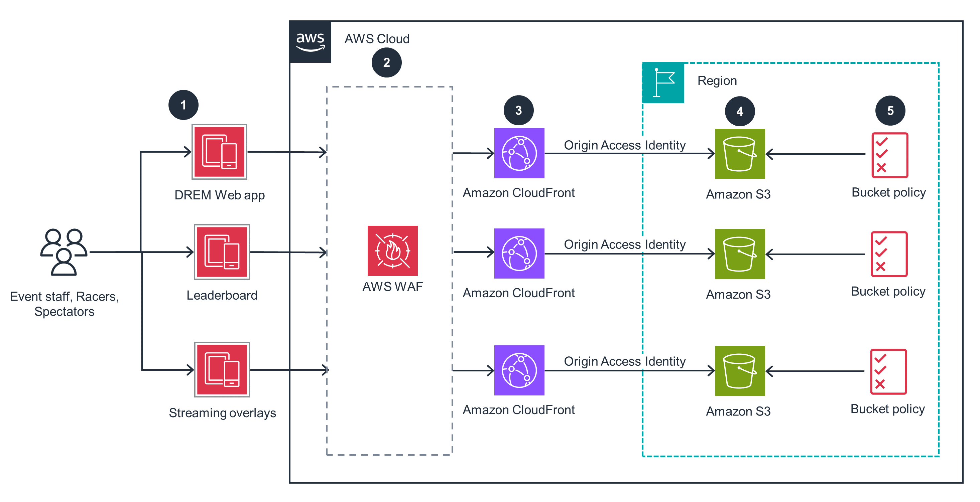Click 'Event staff, Racers, Spectators' text
Viewport: 980px width, 502px height.
tap(64, 304)
